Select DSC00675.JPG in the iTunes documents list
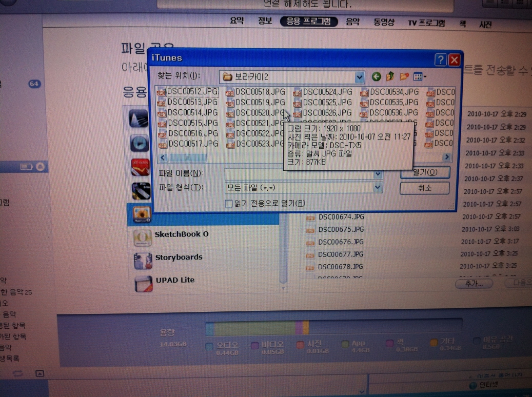This screenshot has height=397, width=532. [341, 229]
